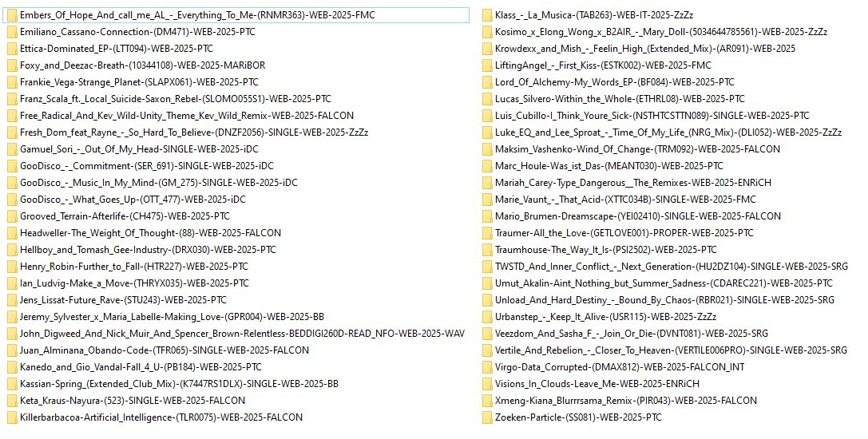Click folder icon for Gamuel_Sori Out_Of_My_Head
This screenshot has height=439, width=868.
click(12, 149)
